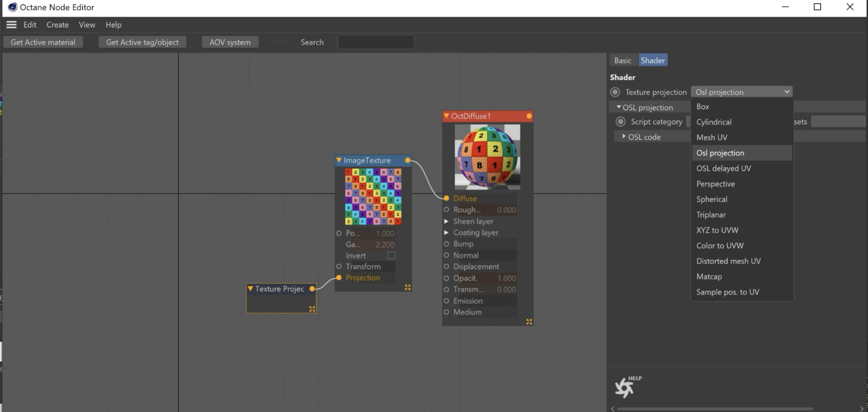
Task: Open the Help menu
Action: click(x=113, y=25)
